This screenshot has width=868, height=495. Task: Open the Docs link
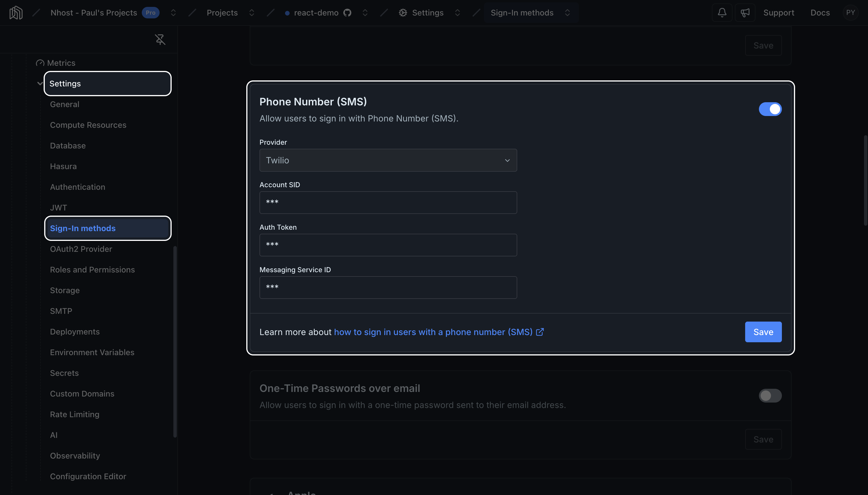pos(820,13)
